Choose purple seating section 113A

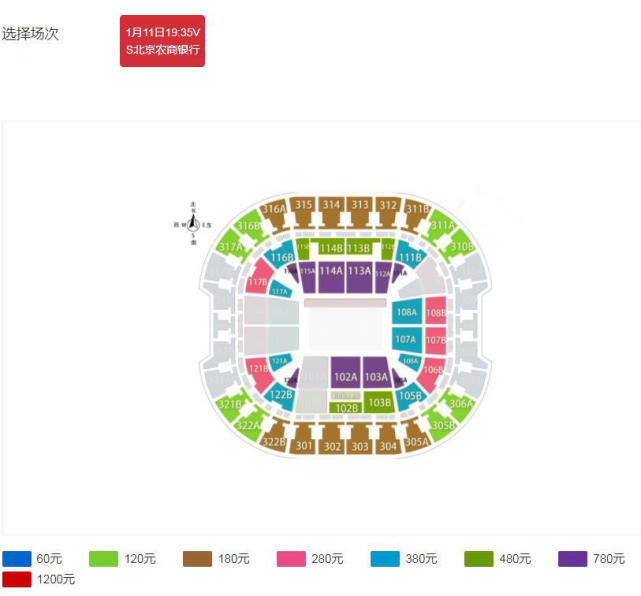(359, 277)
